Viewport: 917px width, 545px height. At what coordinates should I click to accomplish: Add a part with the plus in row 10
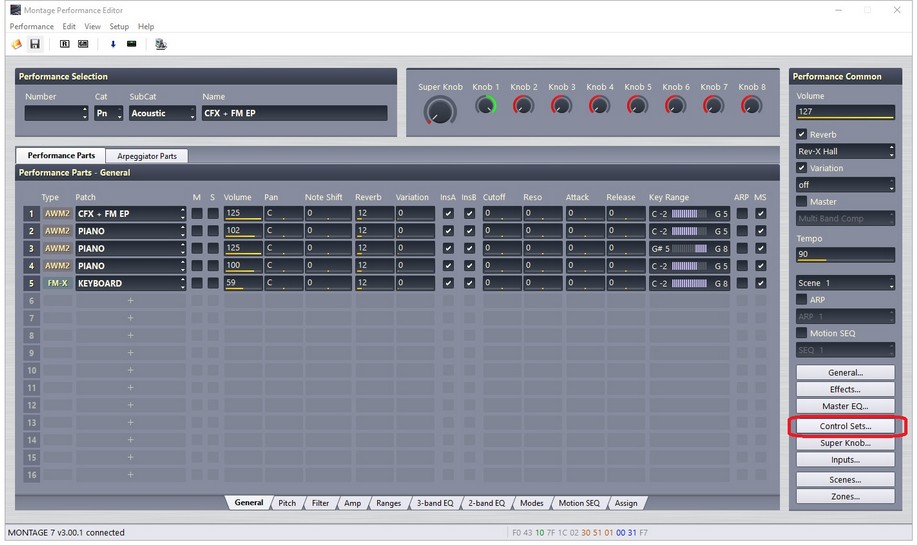(x=130, y=370)
